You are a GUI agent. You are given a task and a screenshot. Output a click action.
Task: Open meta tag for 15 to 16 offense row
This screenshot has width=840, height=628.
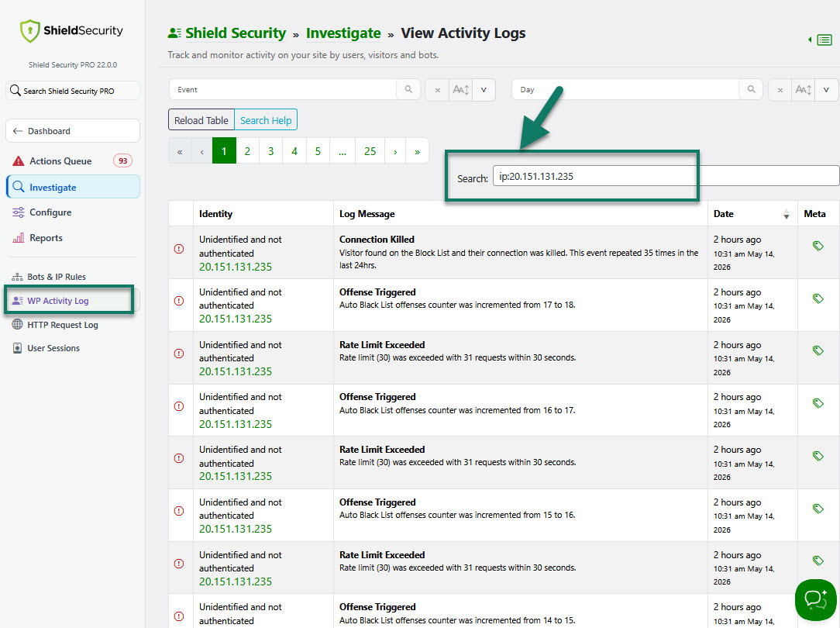(x=818, y=509)
